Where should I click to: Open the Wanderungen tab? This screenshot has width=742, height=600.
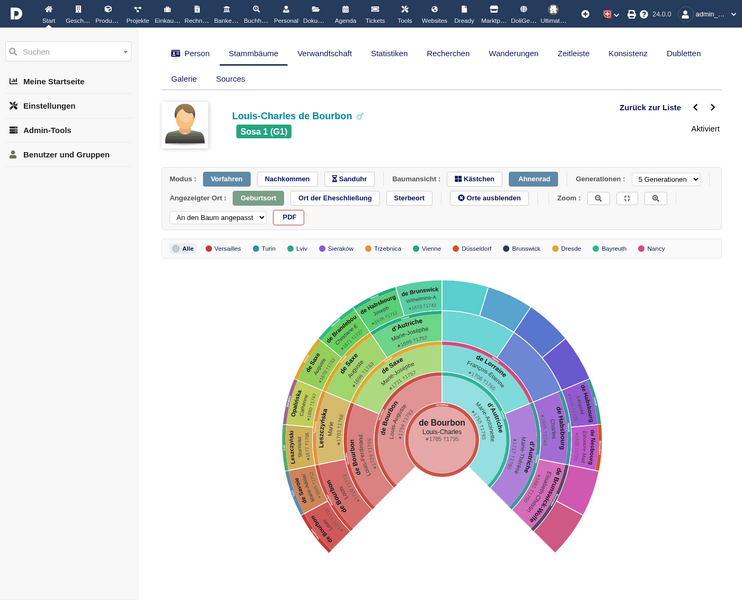tap(513, 53)
